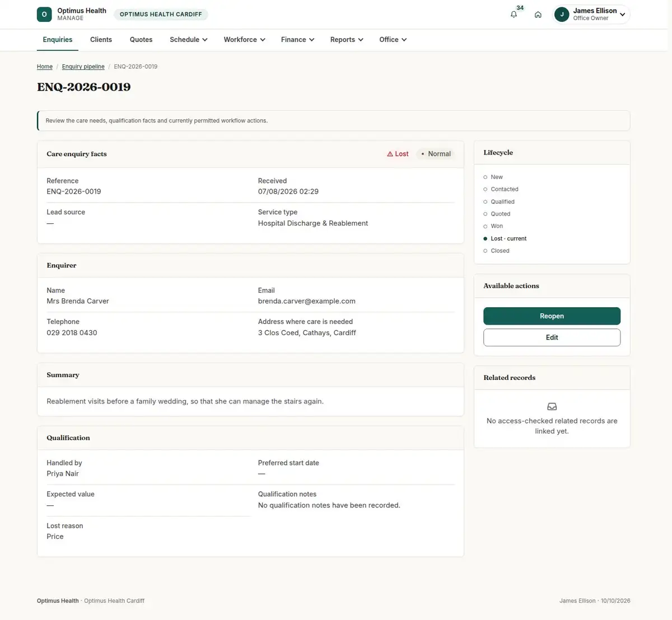Click the ENQ-2026-0019 page heading
This screenshot has width=672, height=620.
84,87
